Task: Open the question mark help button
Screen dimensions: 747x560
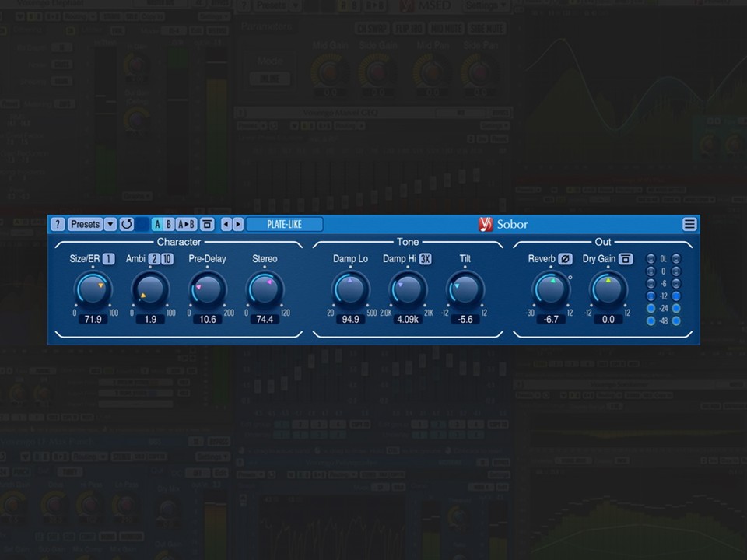Action: pos(58,224)
